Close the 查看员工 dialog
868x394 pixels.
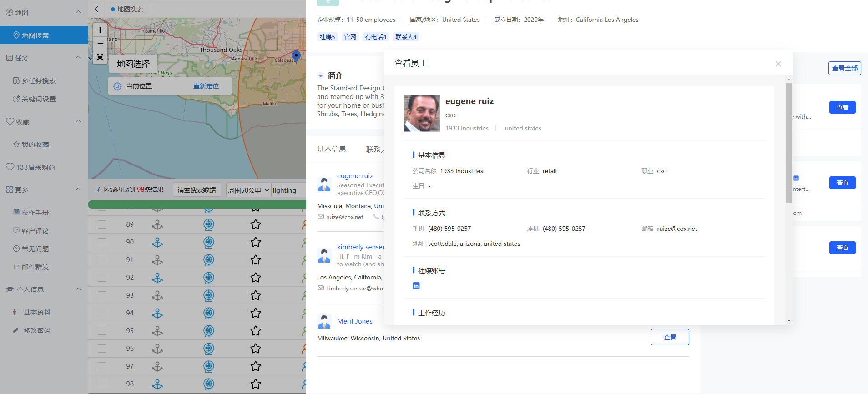click(x=778, y=64)
